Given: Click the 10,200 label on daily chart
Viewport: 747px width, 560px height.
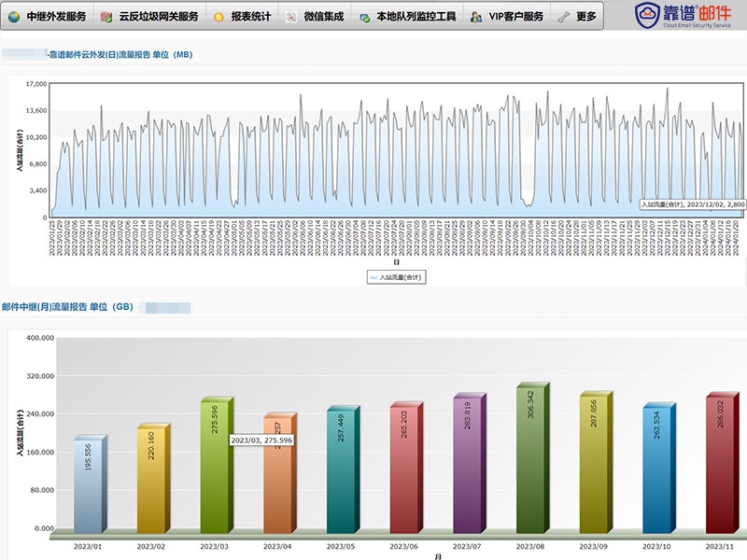Looking at the screenshot, I should click(36, 137).
